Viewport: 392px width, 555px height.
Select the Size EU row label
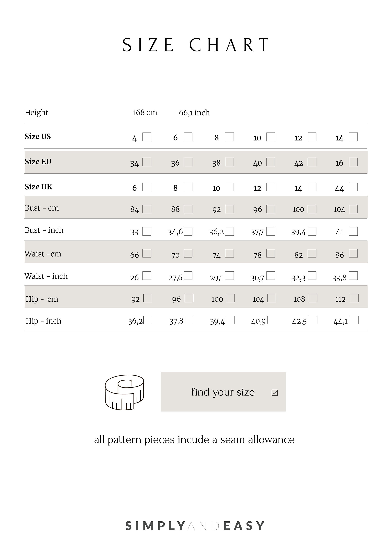coord(38,162)
